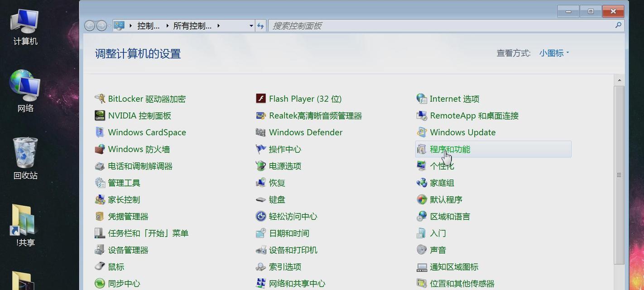Click the Windows Update icon
This screenshot has height=290, width=644.
point(422,132)
